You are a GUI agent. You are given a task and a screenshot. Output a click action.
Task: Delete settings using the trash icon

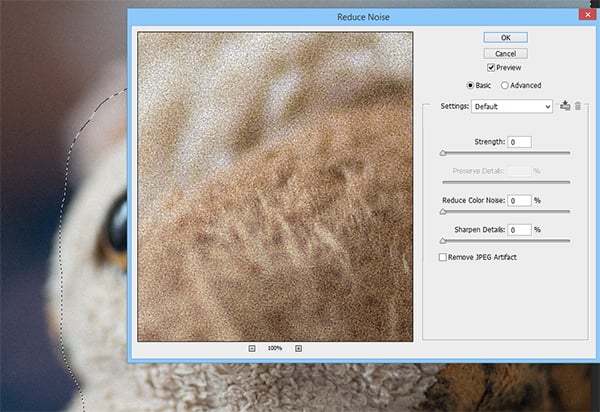pos(577,105)
